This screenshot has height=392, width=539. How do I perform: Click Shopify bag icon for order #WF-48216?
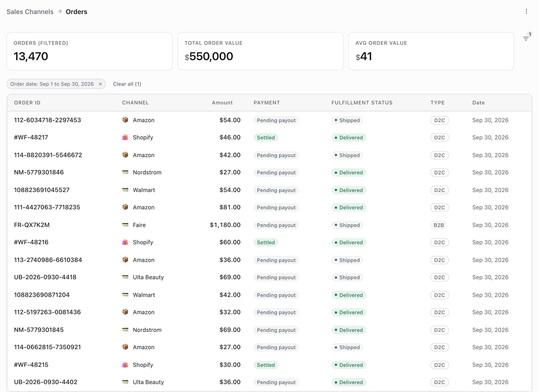[125, 242]
